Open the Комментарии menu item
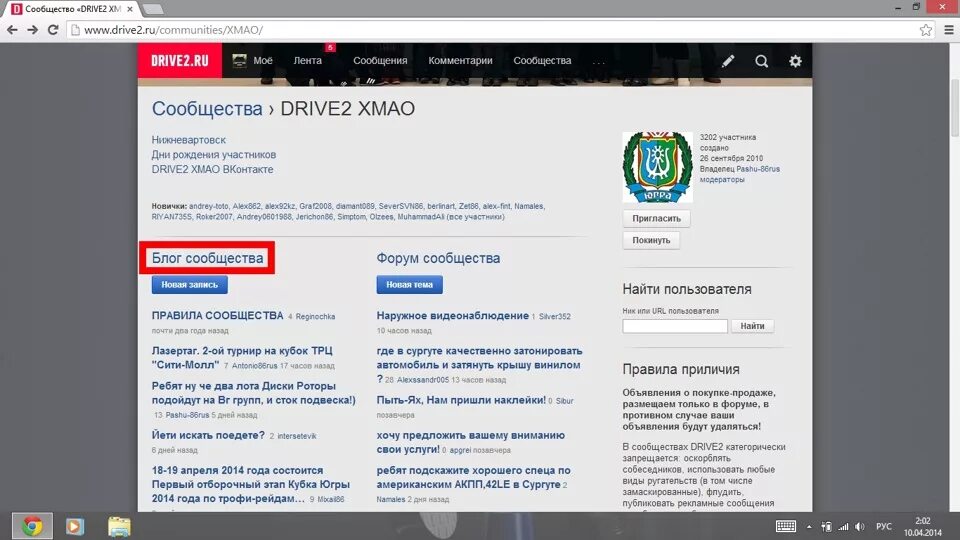 click(460, 61)
